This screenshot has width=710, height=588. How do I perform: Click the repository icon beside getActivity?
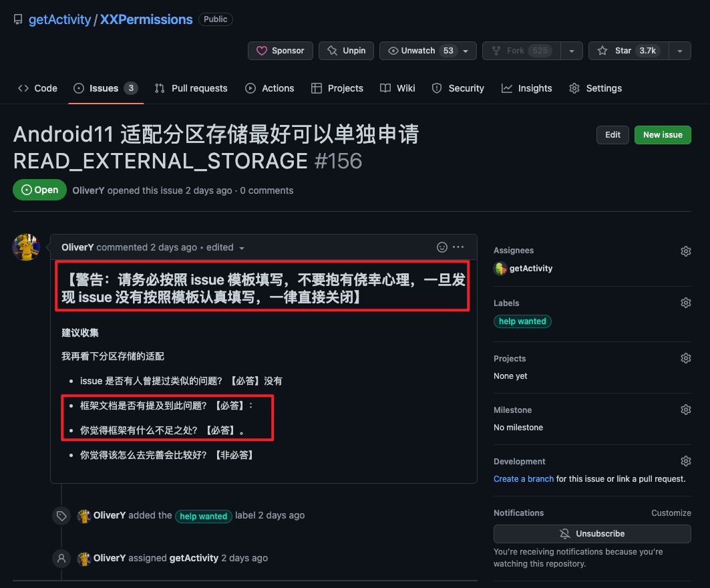tap(18, 19)
